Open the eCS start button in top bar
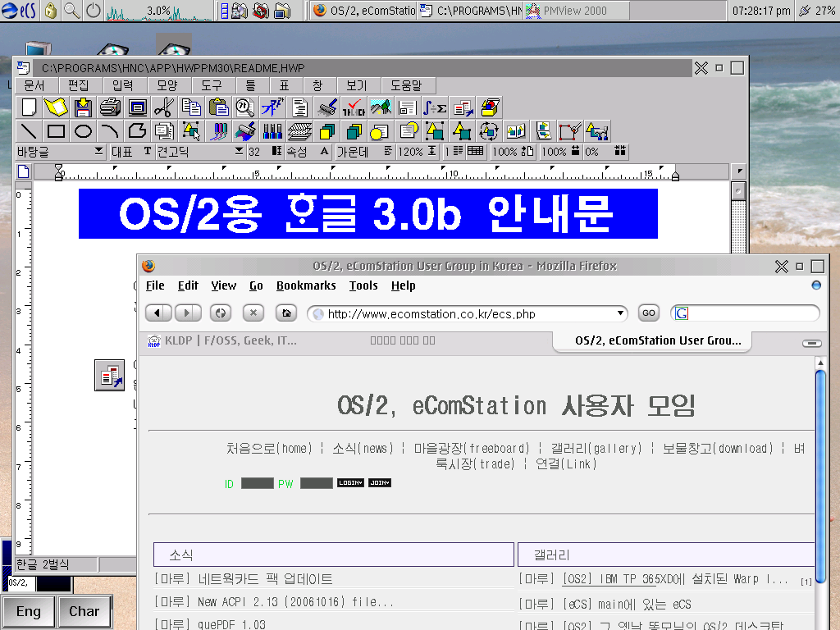This screenshot has width=840, height=630. click(x=20, y=11)
